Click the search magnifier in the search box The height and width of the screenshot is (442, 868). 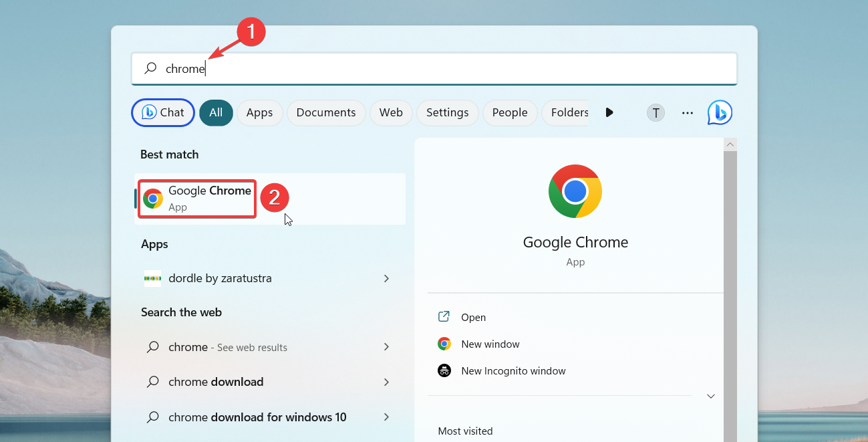pyautogui.click(x=150, y=68)
